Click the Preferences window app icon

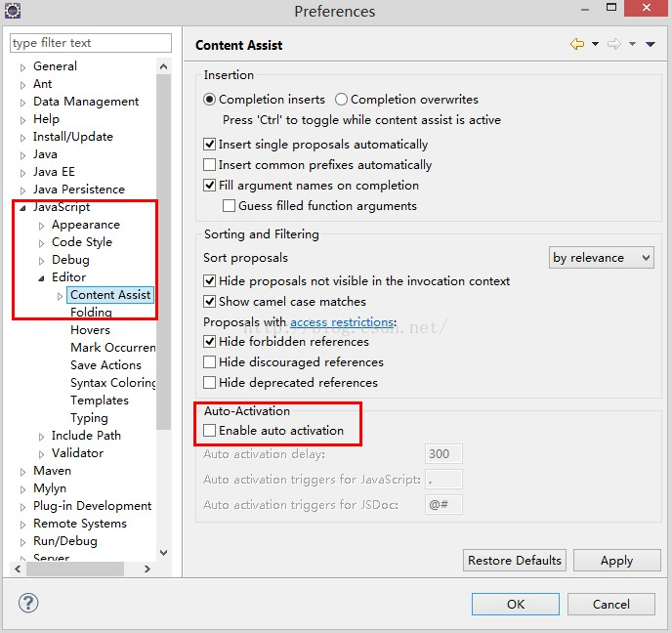[x=12, y=11]
